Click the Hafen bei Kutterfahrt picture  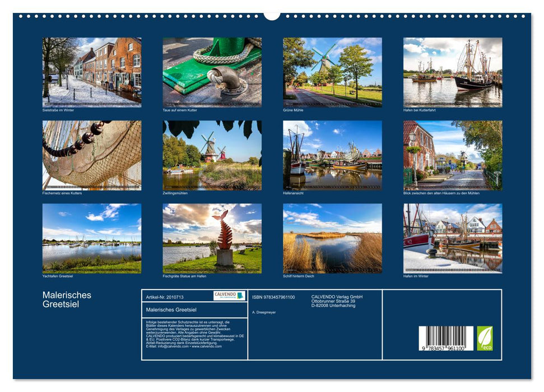coord(453,70)
